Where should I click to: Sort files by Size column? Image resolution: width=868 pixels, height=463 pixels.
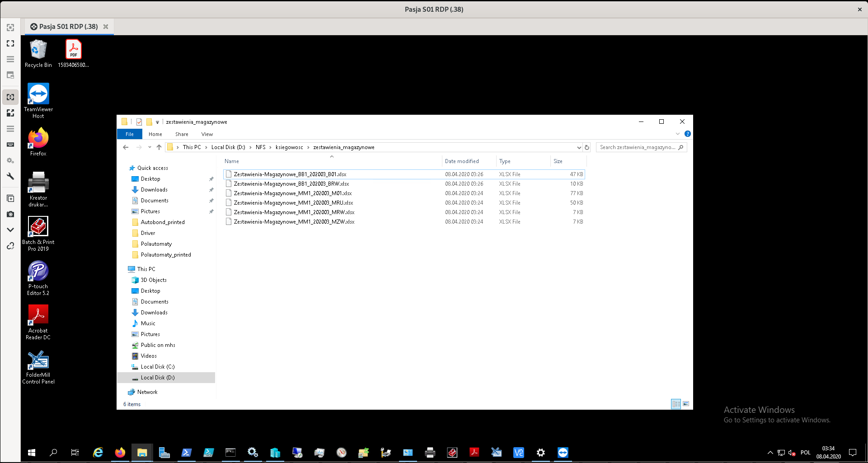tap(568, 161)
